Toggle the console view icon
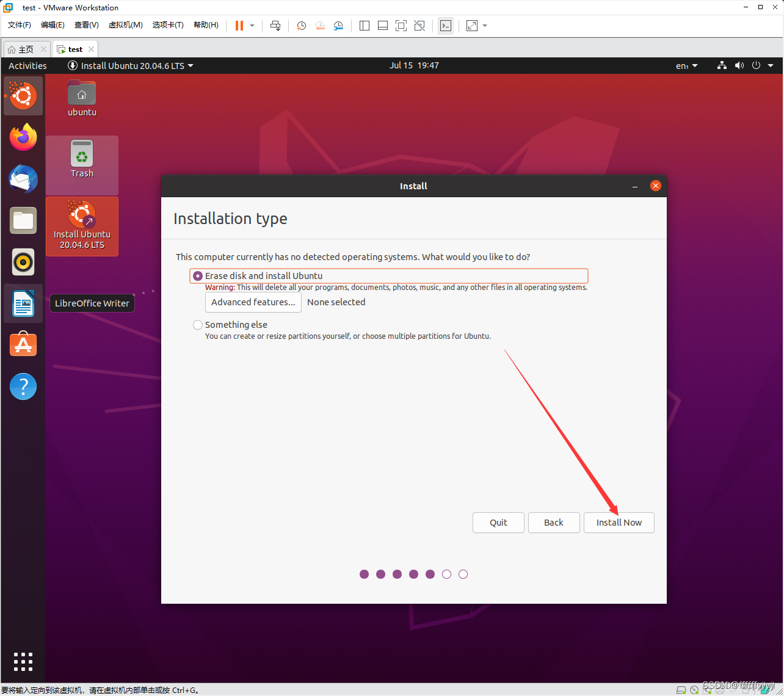This screenshot has width=784, height=696. point(446,26)
